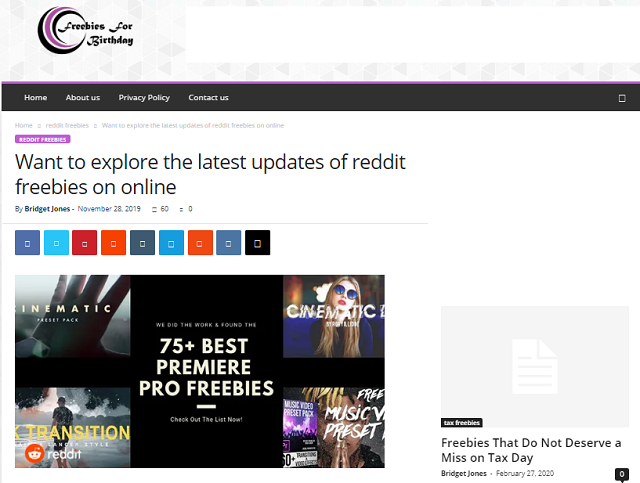640x483 pixels.
Task: Click the Home breadcrumb link
Action: click(23, 125)
